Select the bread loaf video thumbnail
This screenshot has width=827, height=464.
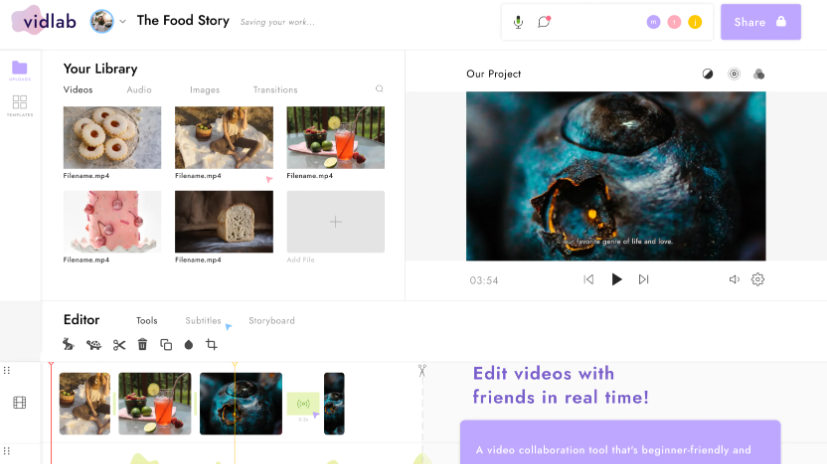click(224, 221)
